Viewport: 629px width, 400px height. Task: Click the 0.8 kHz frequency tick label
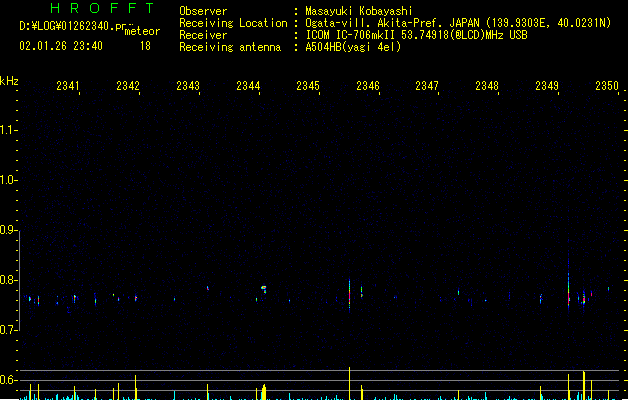pyautogui.click(x=8, y=280)
